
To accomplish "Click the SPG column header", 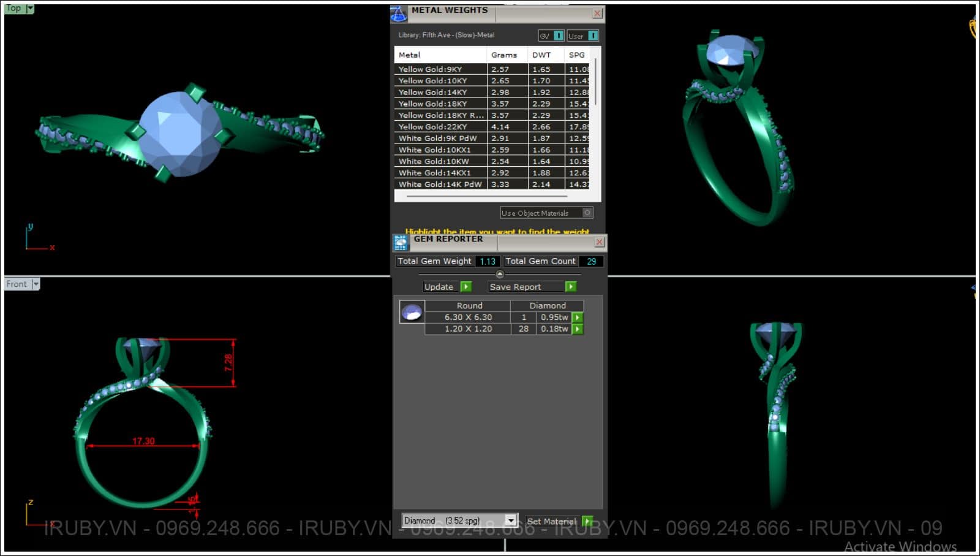I will click(x=578, y=55).
